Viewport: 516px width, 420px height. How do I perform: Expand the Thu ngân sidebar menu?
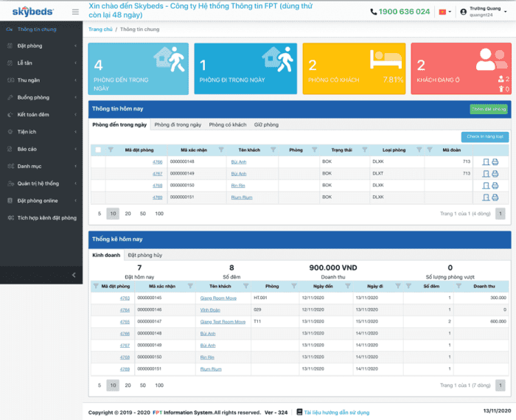point(41,80)
